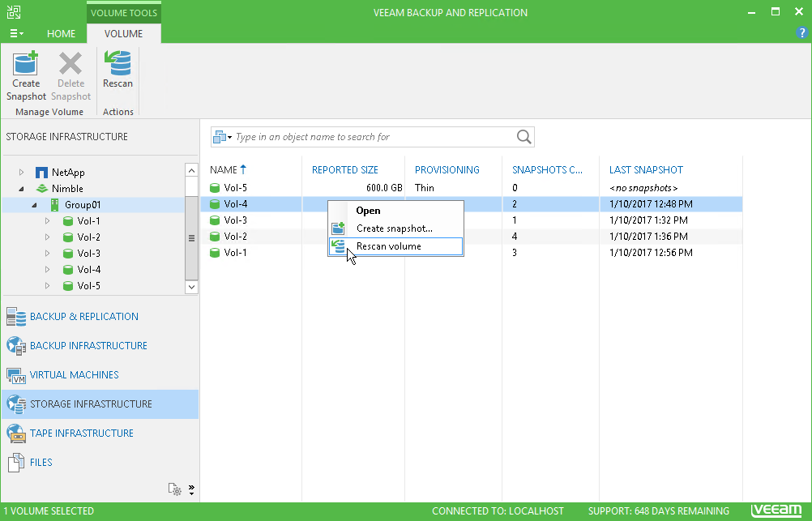Expand Vol-1 in the tree

point(47,220)
